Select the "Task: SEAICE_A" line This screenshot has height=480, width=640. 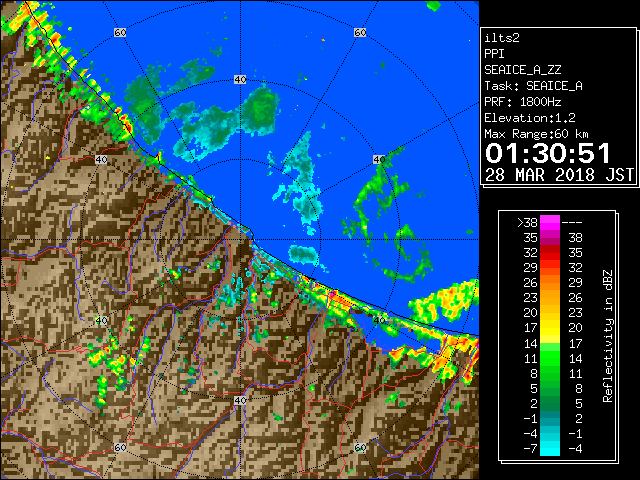click(533, 86)
